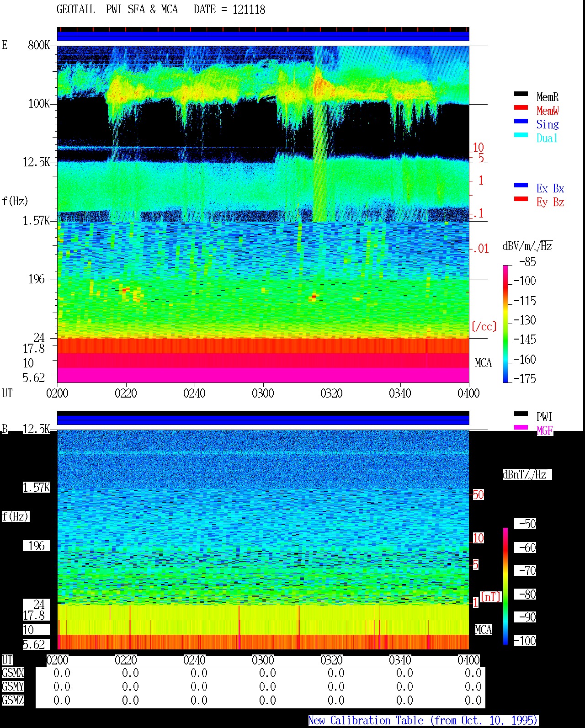Click the -80 label on the dBnT color scale
The width and height of the screenshot is (585, 728).
[x=525, y=594]
